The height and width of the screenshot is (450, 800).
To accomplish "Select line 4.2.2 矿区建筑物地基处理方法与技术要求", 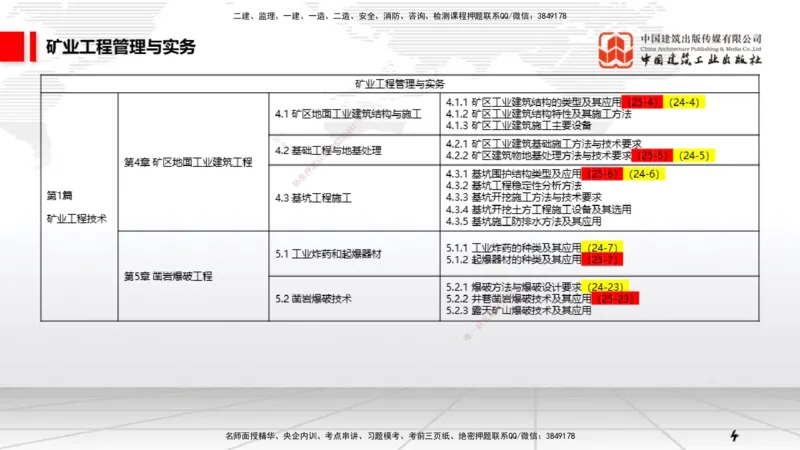I will coord(538,156).
